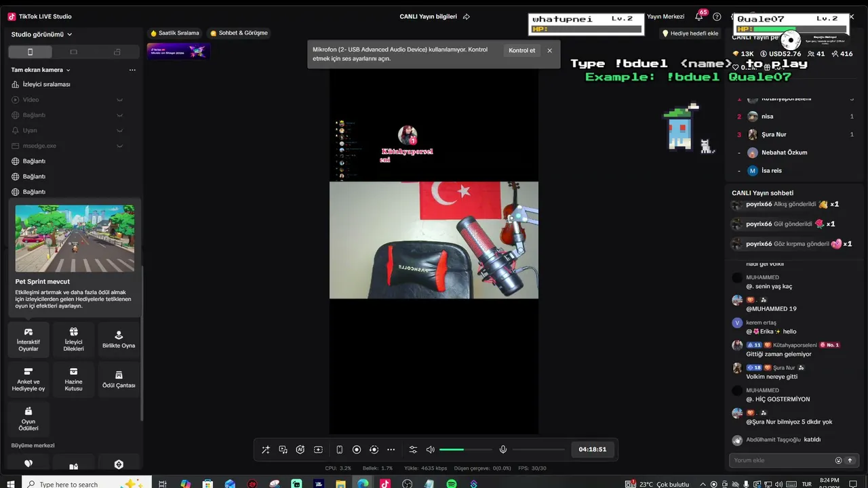Select İsa reis in the viewer list
Viewport: 868px width, 488px height.
(795, 171)
